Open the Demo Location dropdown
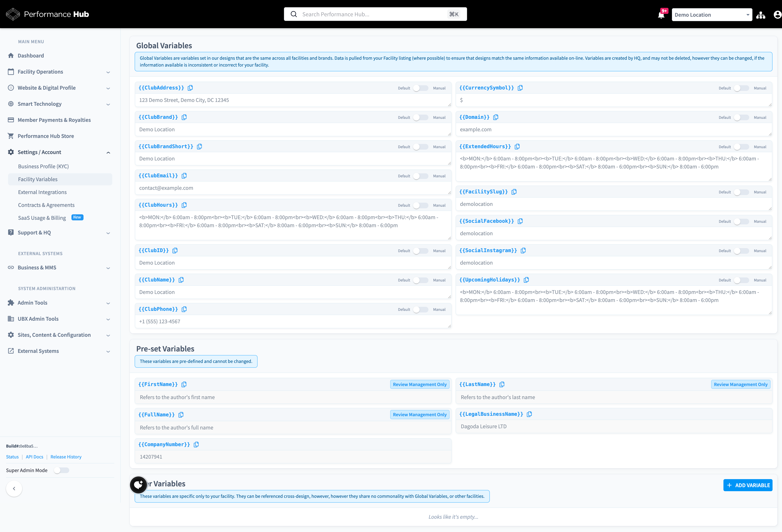Viewport: 782px width, 532px height. tap(712, 14)
